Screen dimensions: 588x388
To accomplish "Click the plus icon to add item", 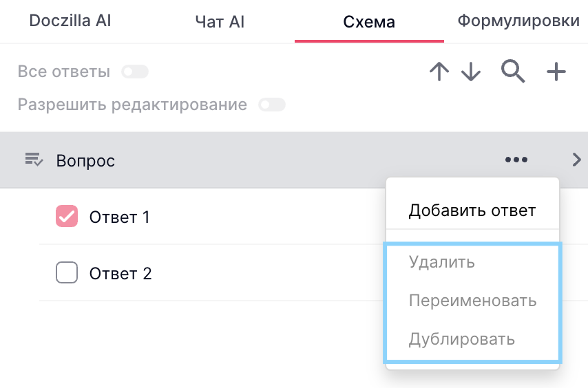I will pos(556,72).
